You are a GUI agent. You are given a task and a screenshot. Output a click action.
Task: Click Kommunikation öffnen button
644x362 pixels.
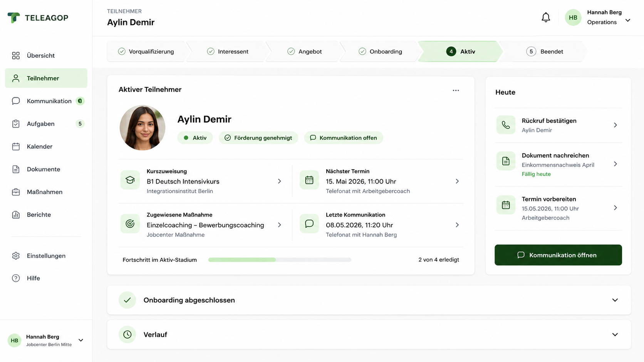[558, 255]
